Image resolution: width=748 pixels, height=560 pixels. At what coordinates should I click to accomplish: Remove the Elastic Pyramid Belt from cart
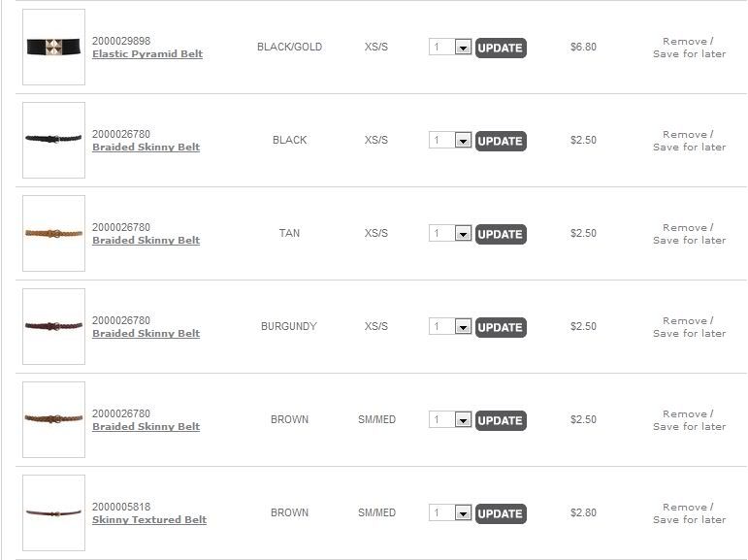coord(684,41)
